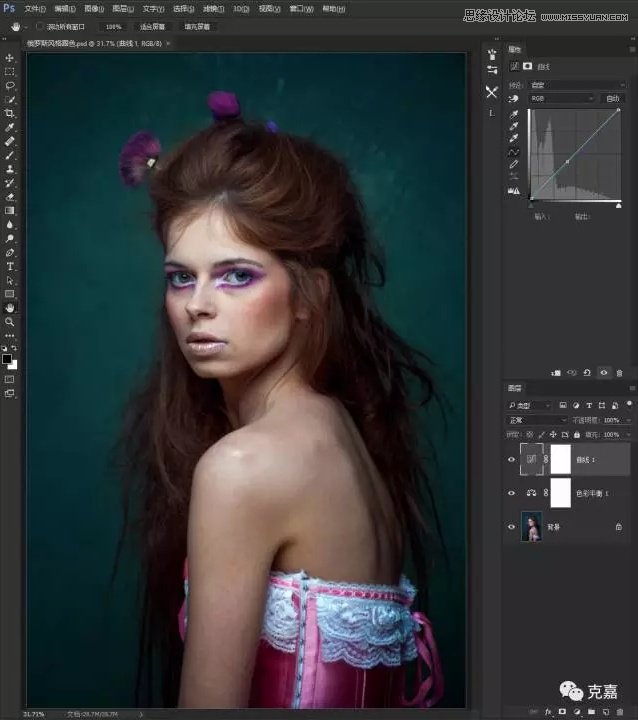The height and width of the screenshot is (720, 638).
Task: Hide the 色彩平衡 1 layer
Action: pos(511,493)
